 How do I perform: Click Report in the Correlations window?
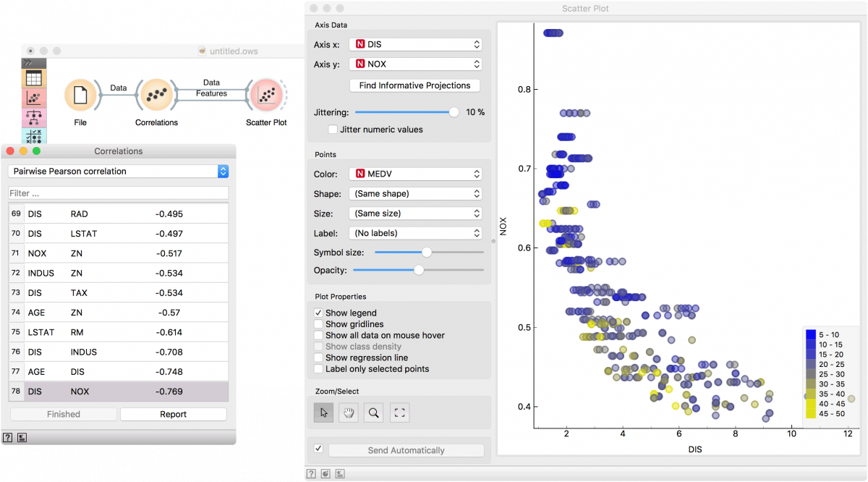(x=173, y=413)
